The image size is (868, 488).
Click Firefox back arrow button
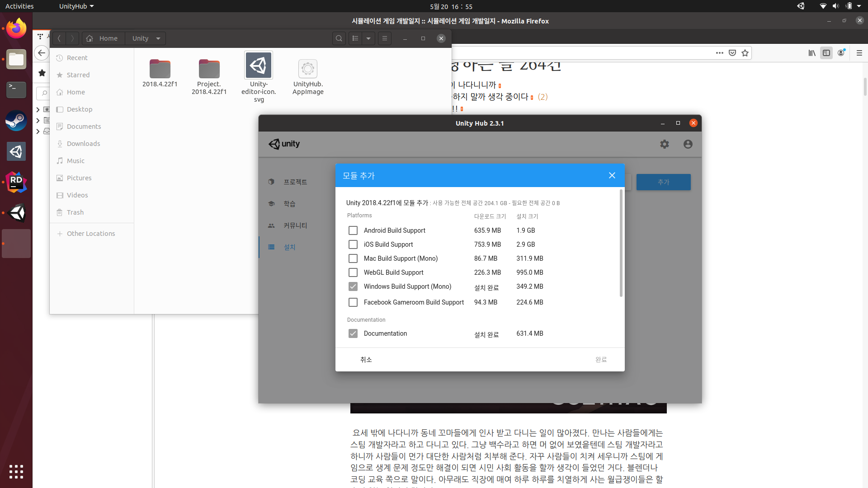pyautogui.click(x=42, y=53)
